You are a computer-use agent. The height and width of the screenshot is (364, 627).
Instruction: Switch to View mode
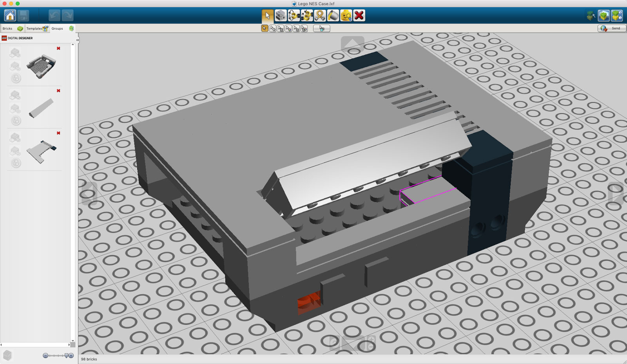[604, 16]
